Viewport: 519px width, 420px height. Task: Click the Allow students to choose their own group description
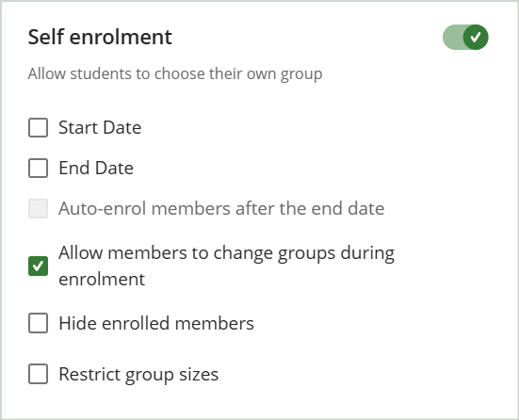(175, 73)
